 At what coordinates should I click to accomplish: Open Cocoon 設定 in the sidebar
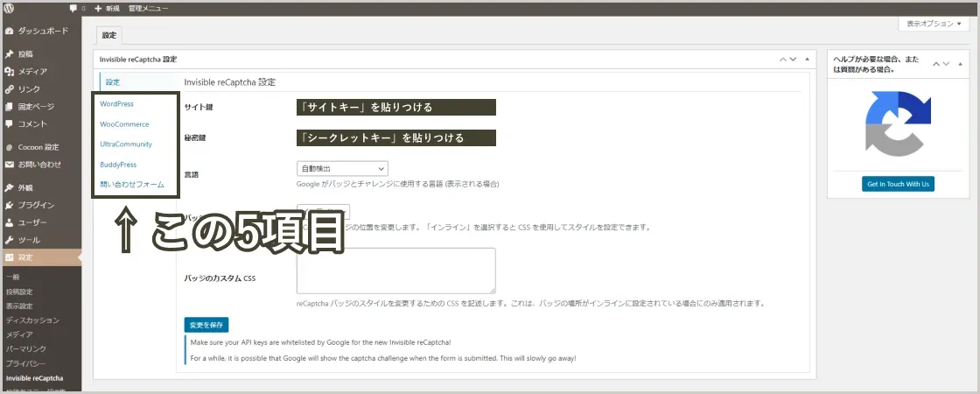(38, 147)
